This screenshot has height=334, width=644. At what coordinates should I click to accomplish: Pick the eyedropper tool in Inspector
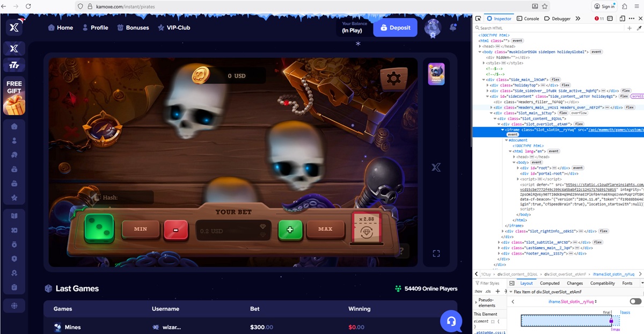click(639, 28)
